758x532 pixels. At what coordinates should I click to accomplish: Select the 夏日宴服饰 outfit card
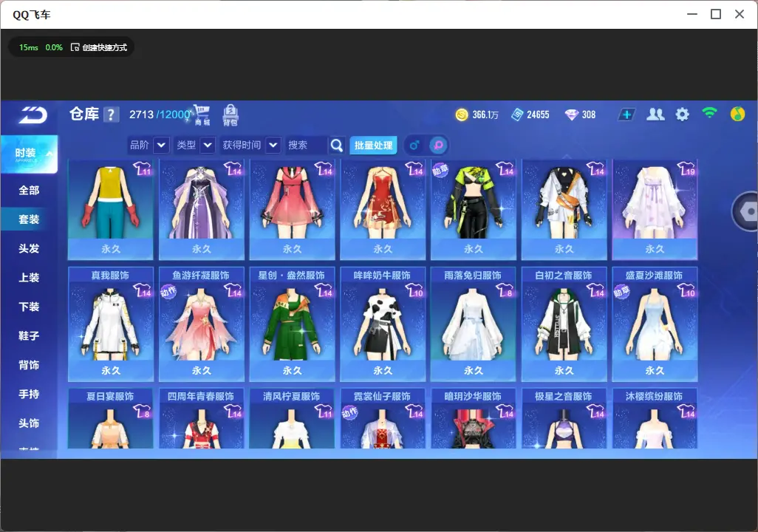[x=111, y=418]
